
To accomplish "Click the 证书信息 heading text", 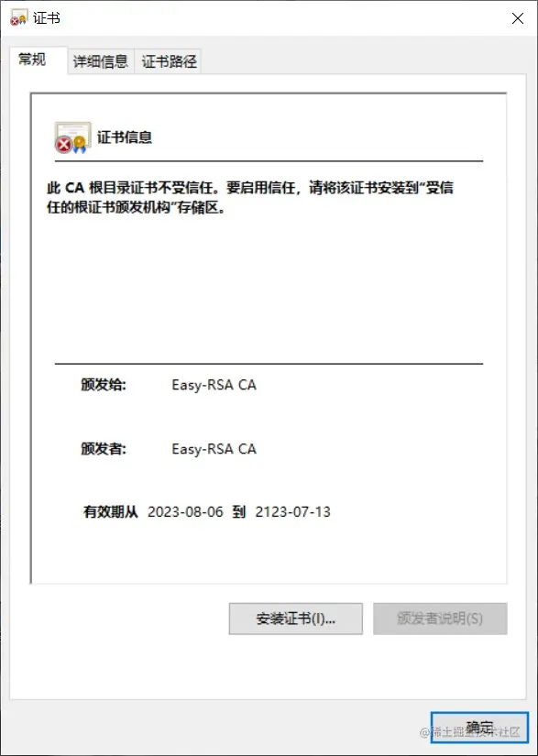I will [125, 137].
